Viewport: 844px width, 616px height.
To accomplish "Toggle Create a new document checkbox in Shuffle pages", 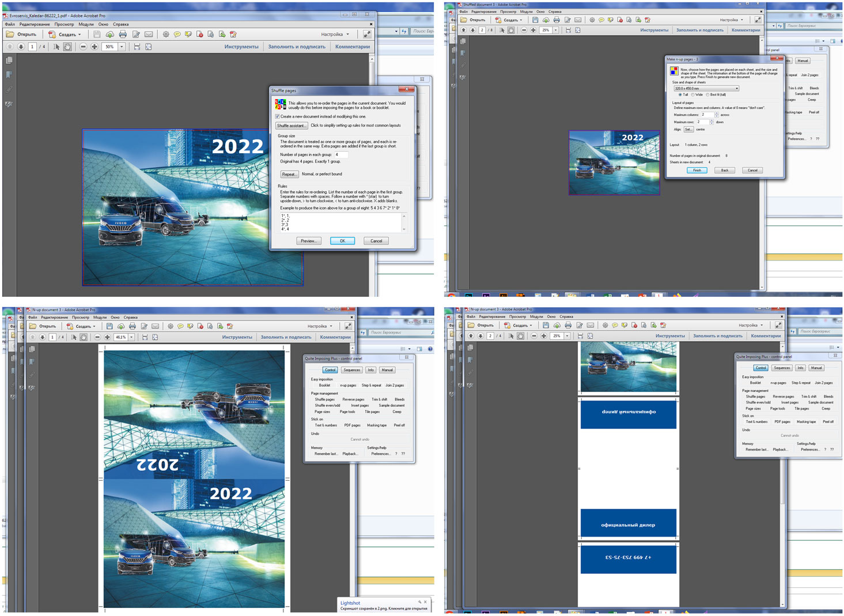I will 278,116.
